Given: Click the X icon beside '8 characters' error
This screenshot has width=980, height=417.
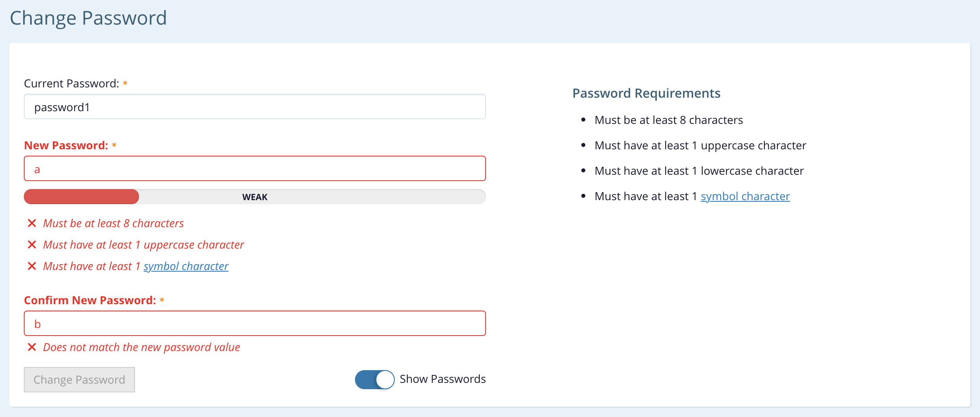Looking at the screenshot, I should (x=32, y=223).
